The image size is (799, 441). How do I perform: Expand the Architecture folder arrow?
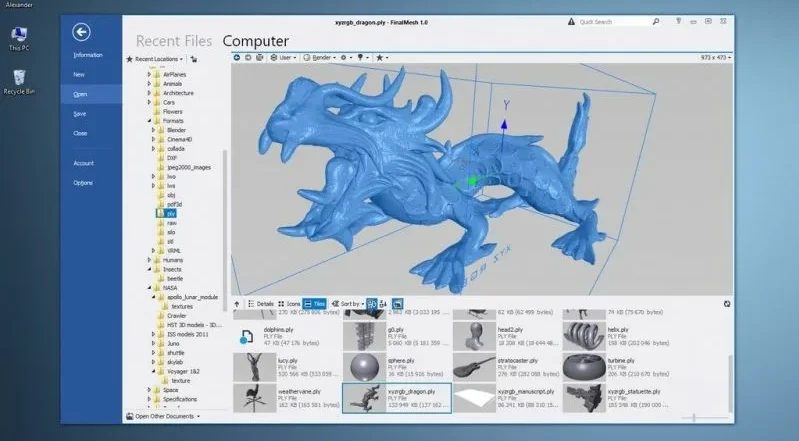[x=149, y=93]
